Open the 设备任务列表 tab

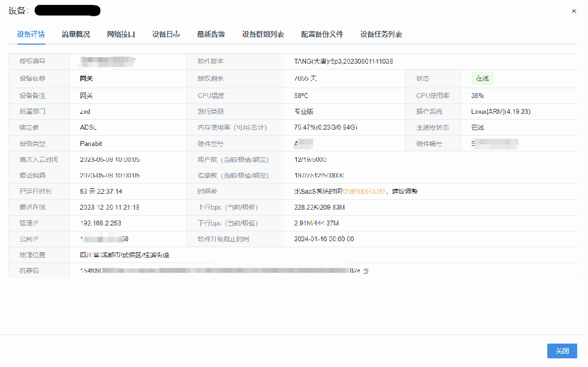381,34
